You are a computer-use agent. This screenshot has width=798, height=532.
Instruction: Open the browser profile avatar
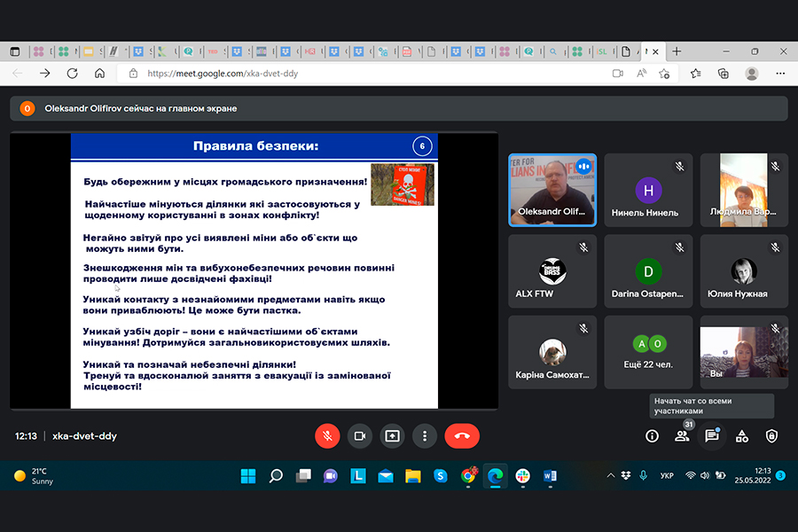pos(752,74)
